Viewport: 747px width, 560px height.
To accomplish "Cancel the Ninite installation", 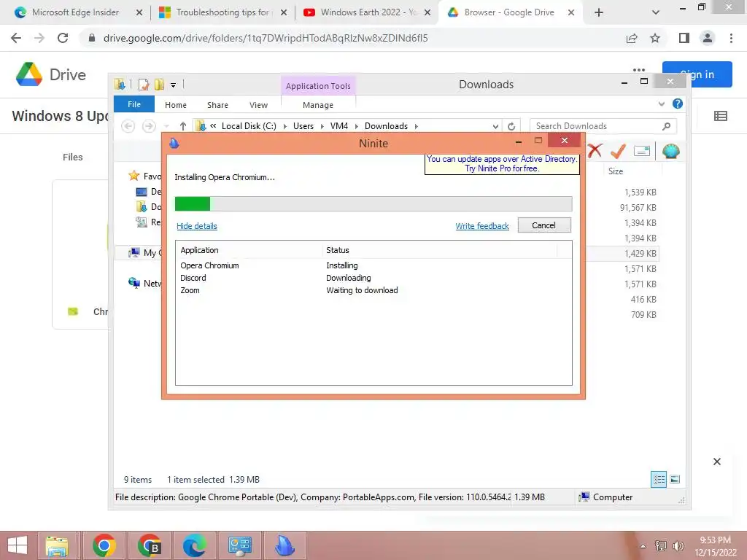I will 544,225.
